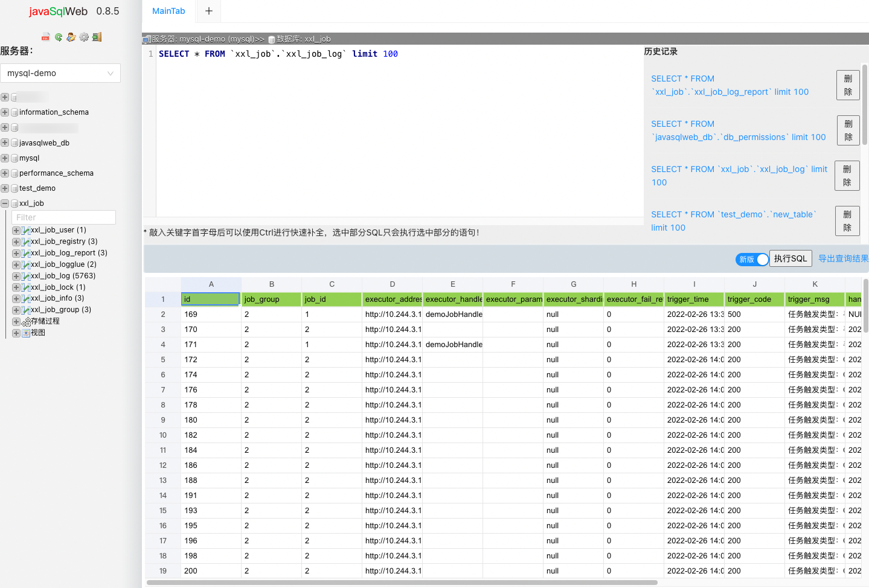The width and height of the screenshot is (869, 588).
Task: Click the javasqlweb_db database icon
Action: (x=14, y=143)
